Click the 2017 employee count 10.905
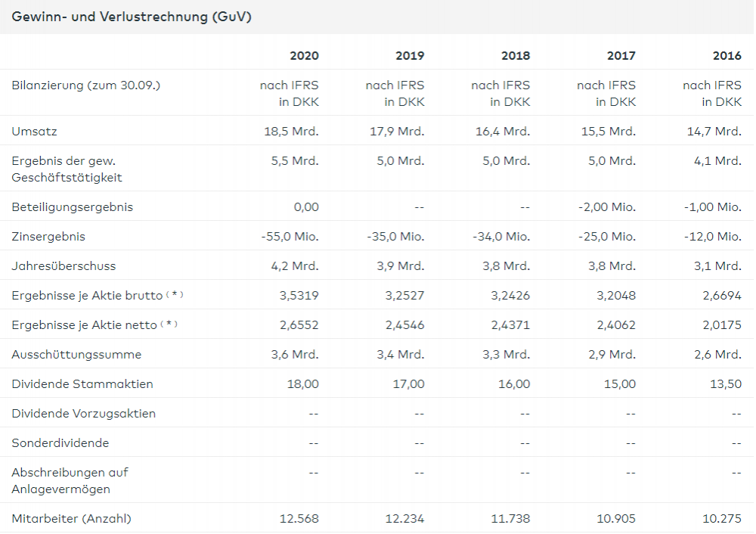The width and height of the screenshot is (756, 534). [616, 518]
